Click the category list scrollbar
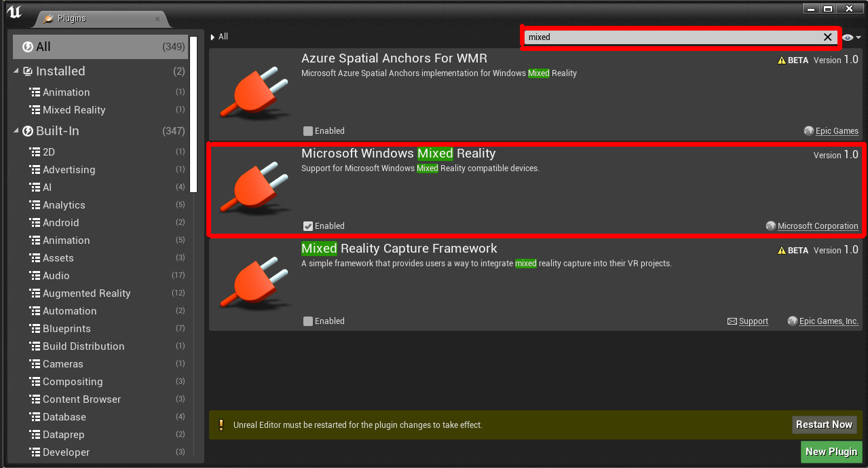Viewport: 868px width, 468px height. (x=193, y=114)
